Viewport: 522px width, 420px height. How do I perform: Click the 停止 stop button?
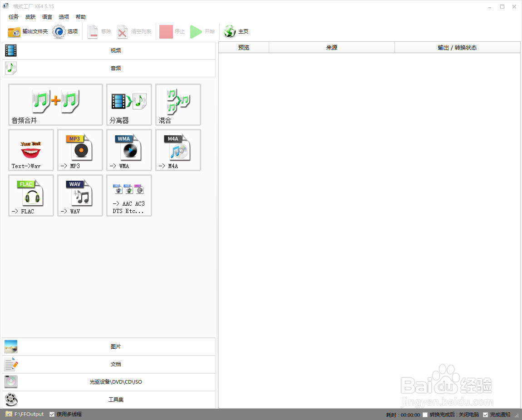(172, 32)
